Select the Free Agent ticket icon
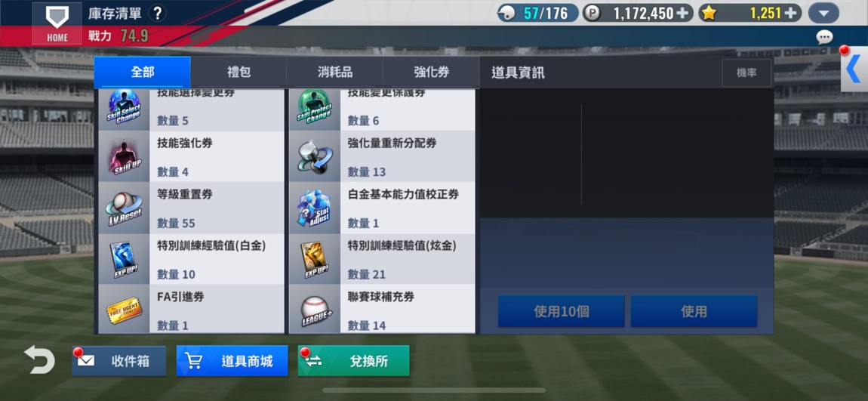Viewport: 868px width, 401px height. (124, 310)
